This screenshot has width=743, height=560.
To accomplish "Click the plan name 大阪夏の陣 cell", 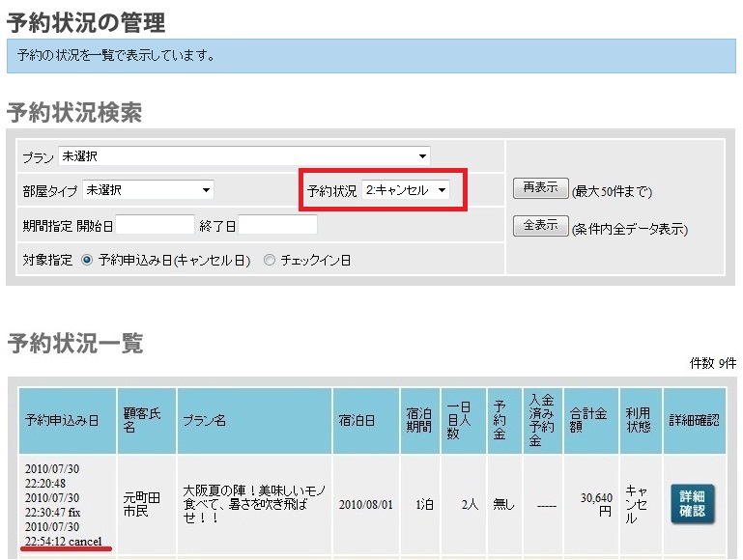I will click(x=254, y=504).
